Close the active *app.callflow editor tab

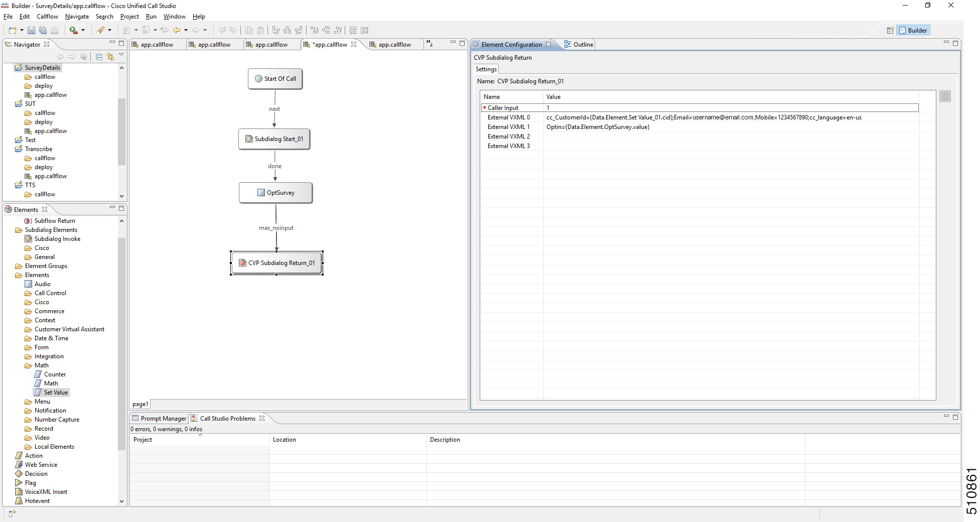(354, 44)
